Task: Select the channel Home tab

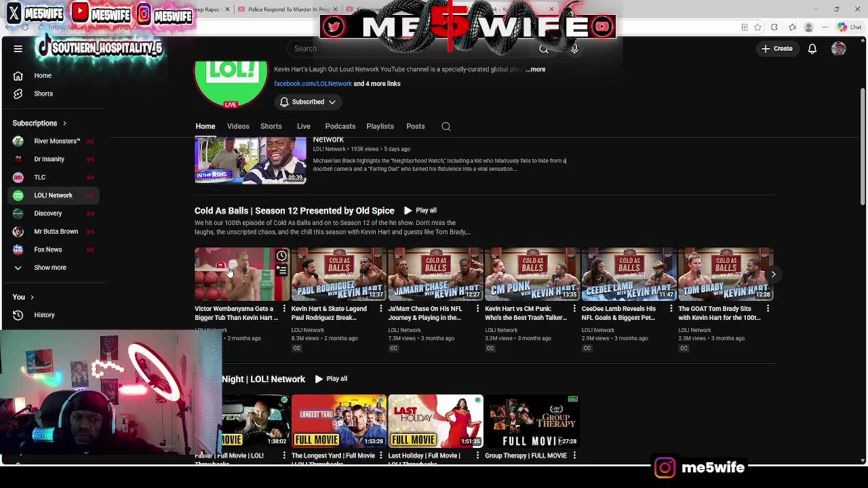Action: [205, 127]
